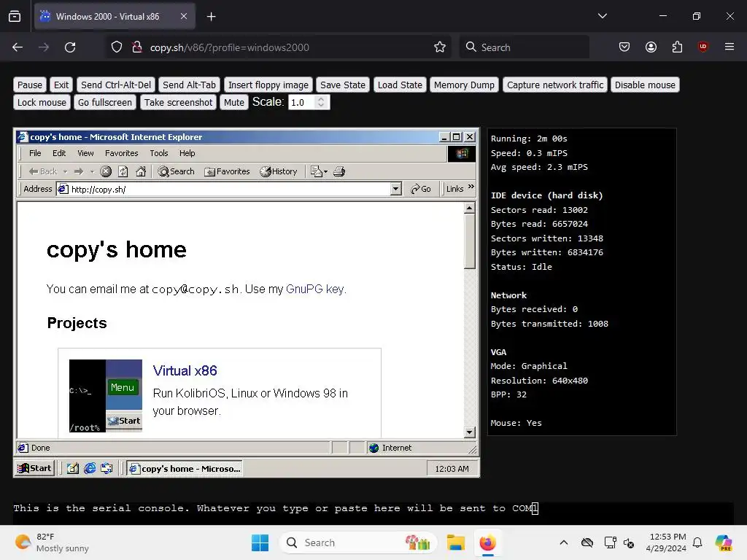Open Firefox extensions puzzle icon

[677, 47]
